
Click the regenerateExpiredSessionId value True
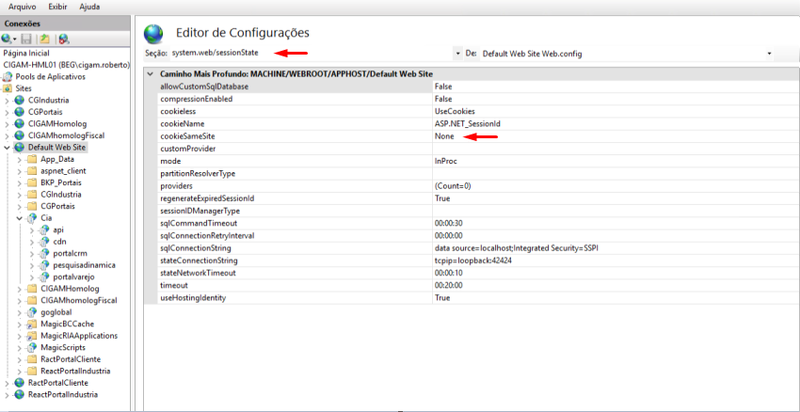click(x=442, y=198)
